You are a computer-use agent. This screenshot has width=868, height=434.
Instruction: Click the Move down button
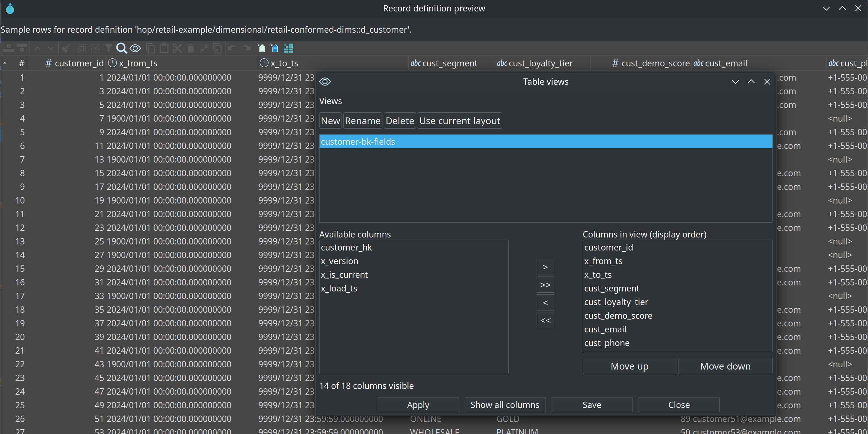pyautogui.click(x=725, y=366)
